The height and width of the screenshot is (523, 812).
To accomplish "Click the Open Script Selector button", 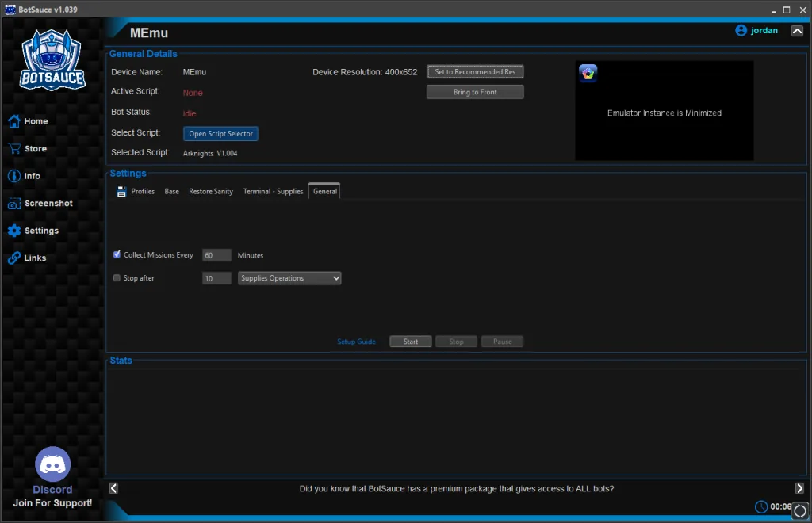I will click(x=220, y=133).
